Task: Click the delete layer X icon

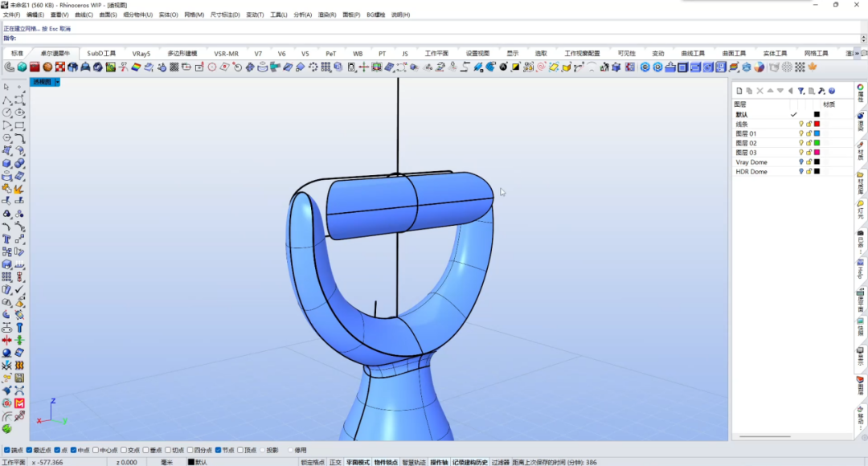Action: coord(759,91)
